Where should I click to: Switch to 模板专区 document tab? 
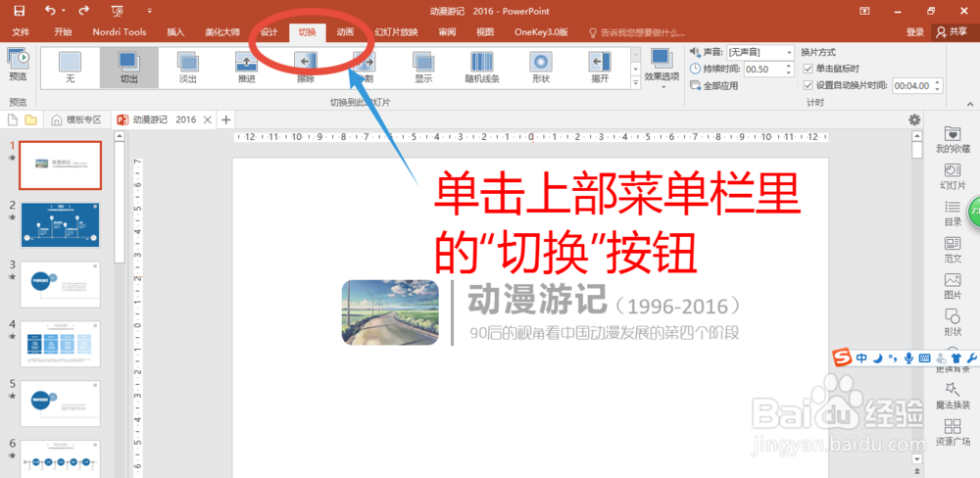coord(76,119)
